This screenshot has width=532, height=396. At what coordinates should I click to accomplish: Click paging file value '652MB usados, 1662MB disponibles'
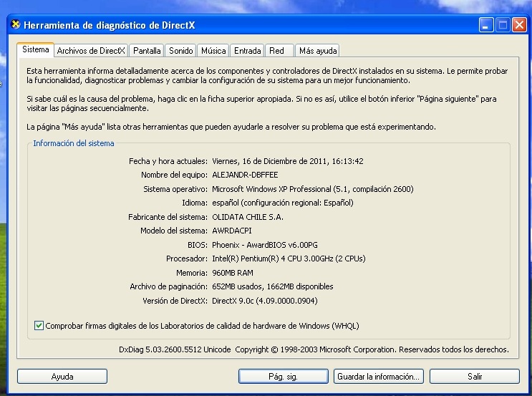click(273, 286)
